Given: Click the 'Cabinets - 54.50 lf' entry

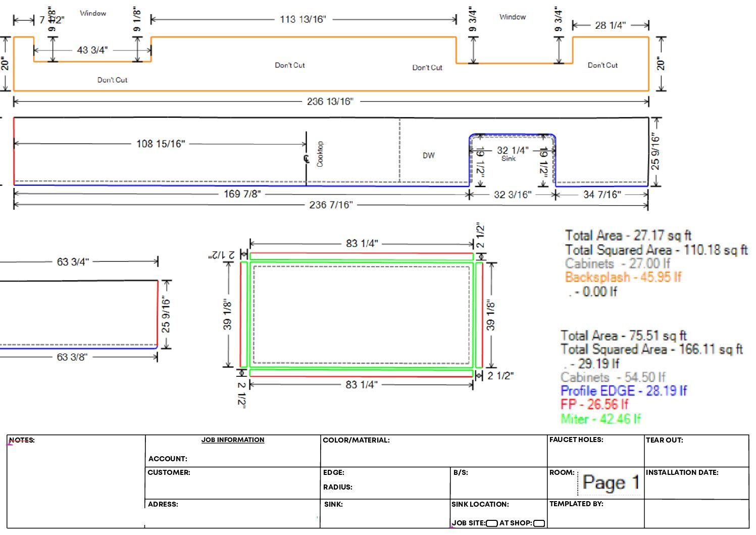Looking at the screenshot, I should [x=613, y=377].
